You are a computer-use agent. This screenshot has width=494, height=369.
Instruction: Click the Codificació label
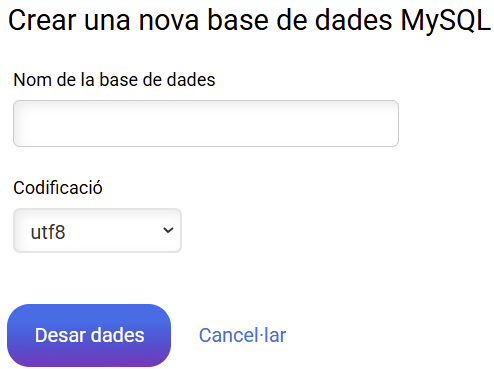coord(58,188)
